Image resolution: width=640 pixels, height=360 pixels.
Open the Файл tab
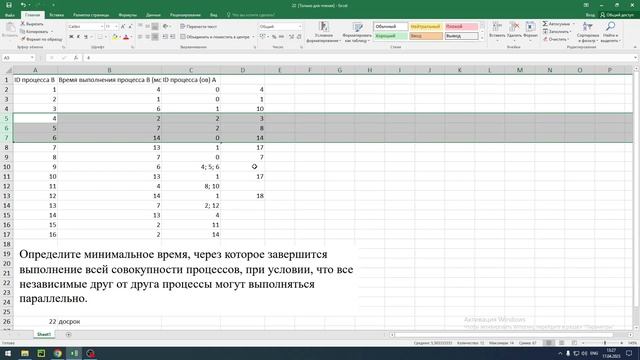[x=10, y=15]
